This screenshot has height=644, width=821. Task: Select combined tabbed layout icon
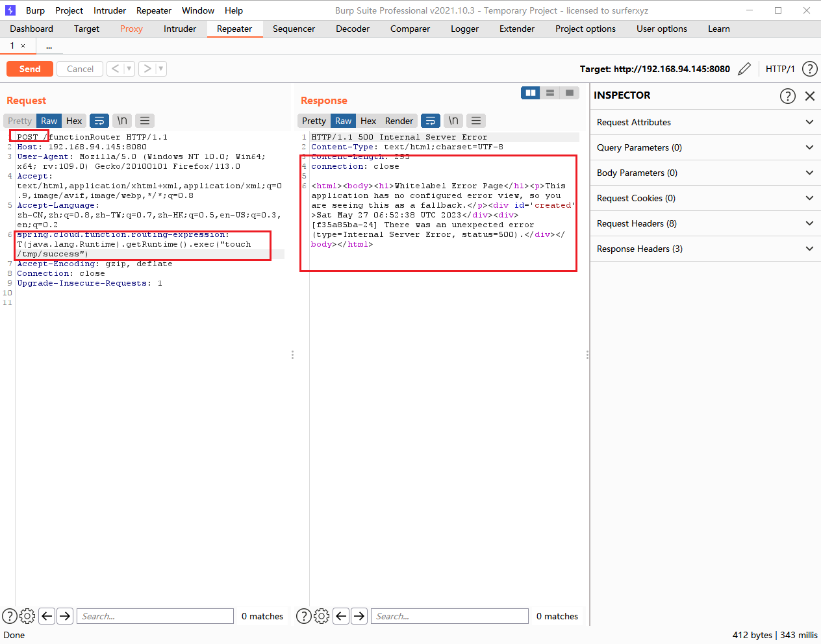click(570, 93)
